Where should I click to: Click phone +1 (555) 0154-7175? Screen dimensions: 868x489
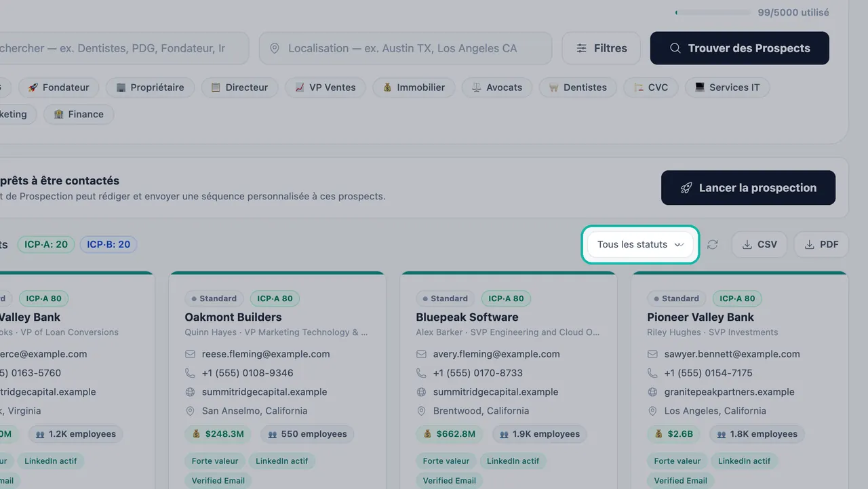click(709, 373)
